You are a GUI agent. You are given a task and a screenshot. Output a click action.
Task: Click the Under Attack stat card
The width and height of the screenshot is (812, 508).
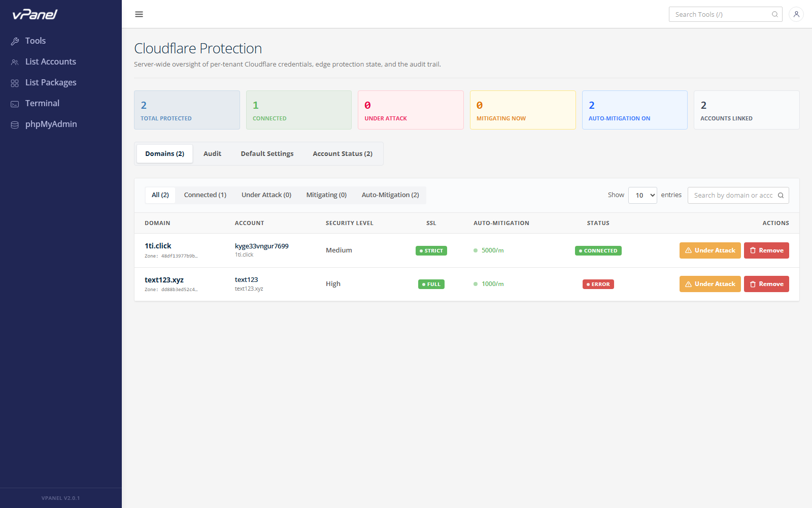coord(411,110)
